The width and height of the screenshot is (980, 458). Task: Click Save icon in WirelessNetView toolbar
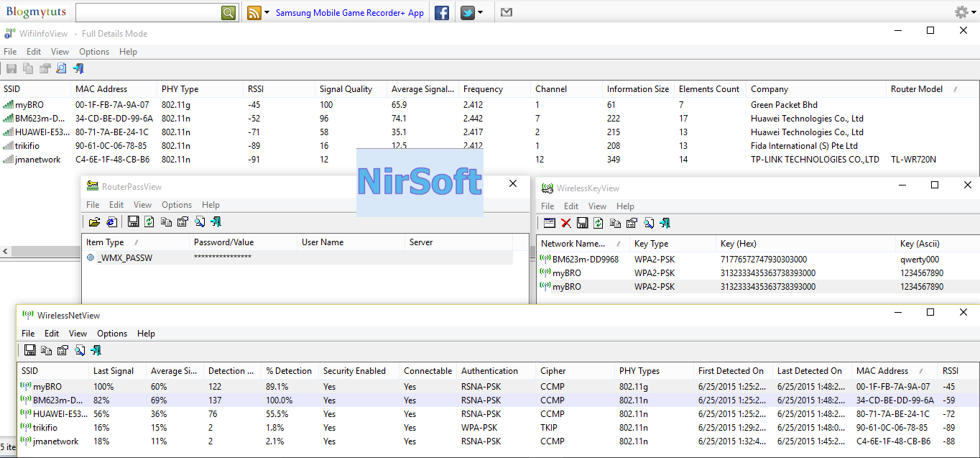coord(29,350)
